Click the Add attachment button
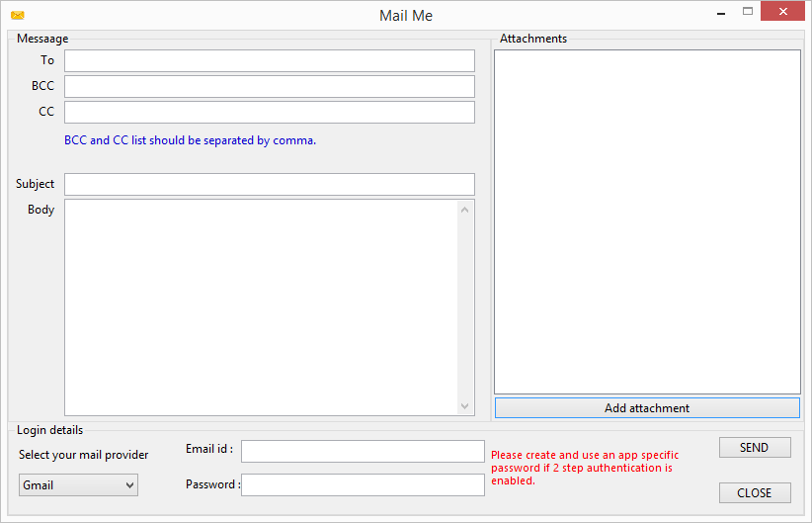 [x=647, y=408]
